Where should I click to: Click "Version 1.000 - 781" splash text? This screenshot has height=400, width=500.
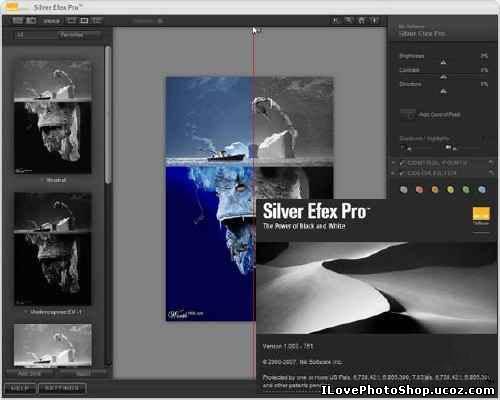[x=288, y=346]
